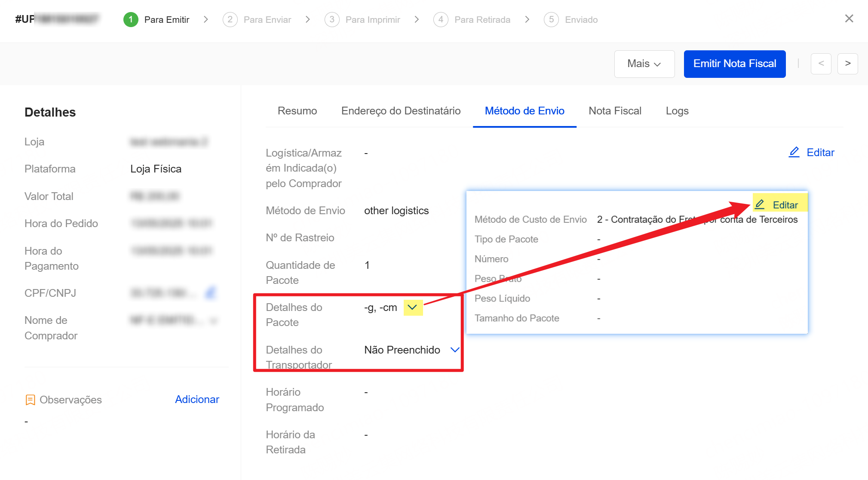Expand the Nome de Comprador chevron
Image resolution: width=868 pixels, height=480 pixels.
point(214,320)
